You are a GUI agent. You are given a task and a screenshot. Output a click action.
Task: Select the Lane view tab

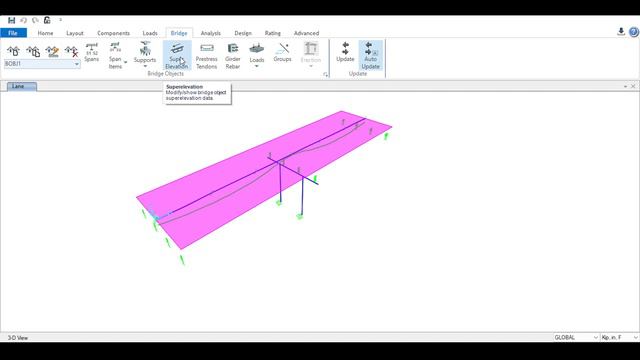coord(22,87)
